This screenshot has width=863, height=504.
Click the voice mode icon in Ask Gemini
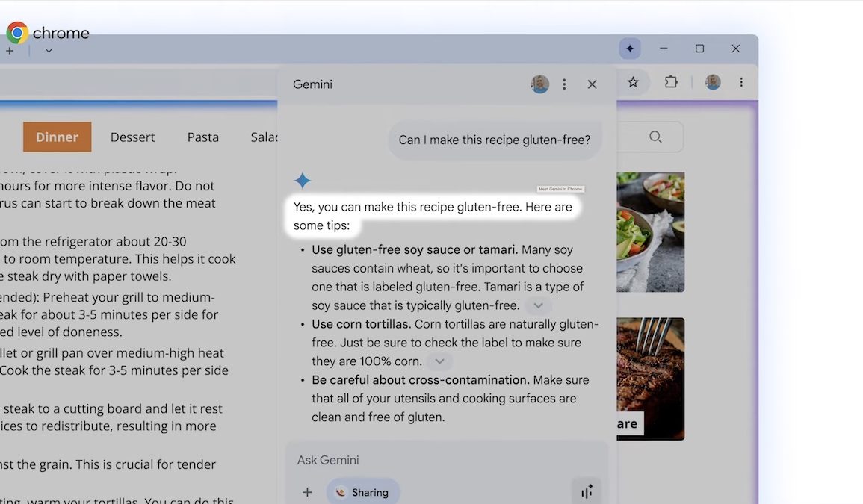click(x=587, y=491)
